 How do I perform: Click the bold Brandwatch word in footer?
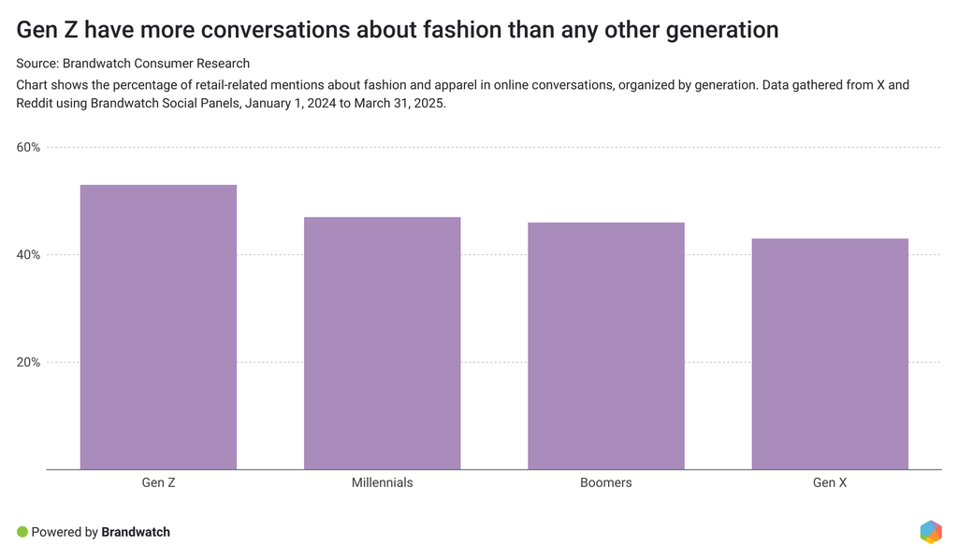(136, 532)
